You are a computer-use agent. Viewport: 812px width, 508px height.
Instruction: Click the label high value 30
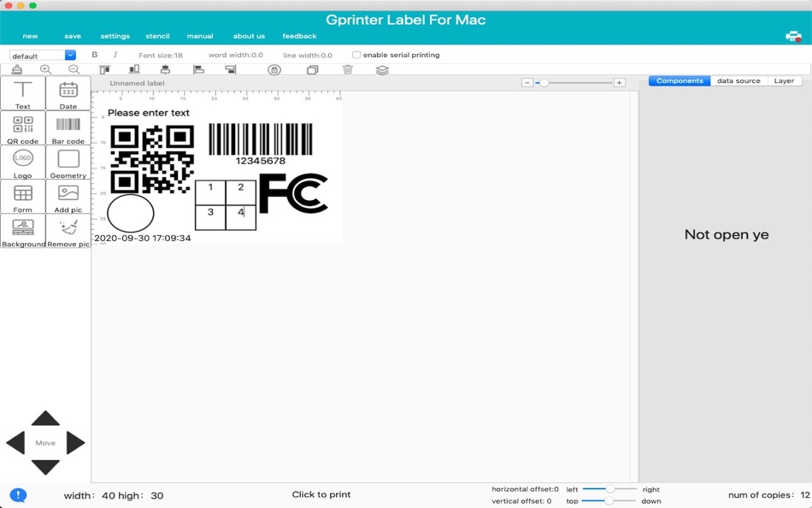coord(157,495)
